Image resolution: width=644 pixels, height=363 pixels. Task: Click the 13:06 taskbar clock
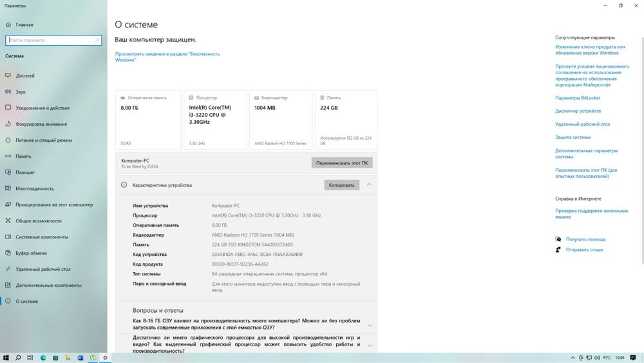click(620, 358)
